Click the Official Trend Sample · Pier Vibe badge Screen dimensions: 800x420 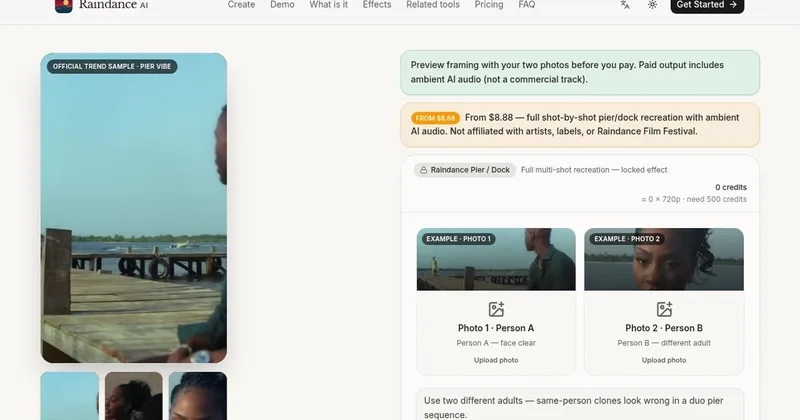pyautogui.click(x=112, y=66)
